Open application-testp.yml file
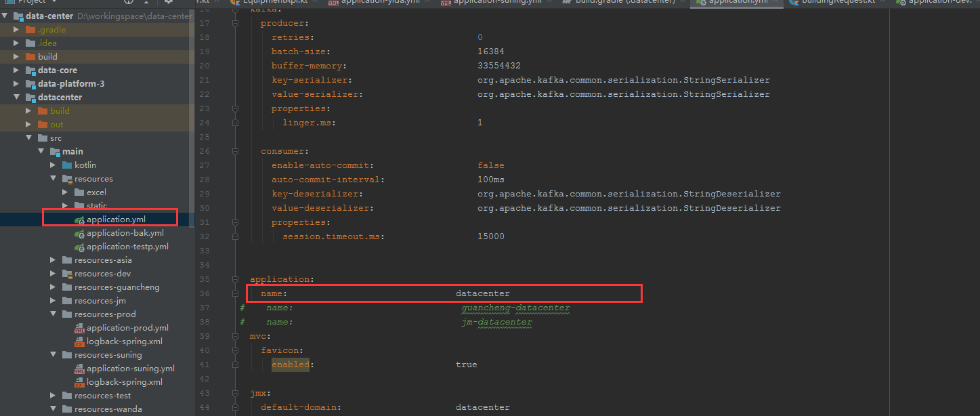This screenshot has height=416, width=980. pos(127,246)
